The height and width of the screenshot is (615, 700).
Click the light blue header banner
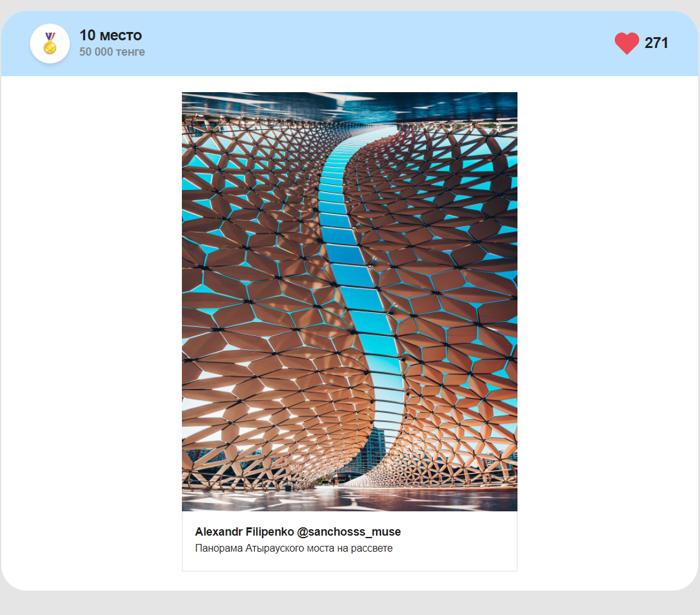pos(350,44)
